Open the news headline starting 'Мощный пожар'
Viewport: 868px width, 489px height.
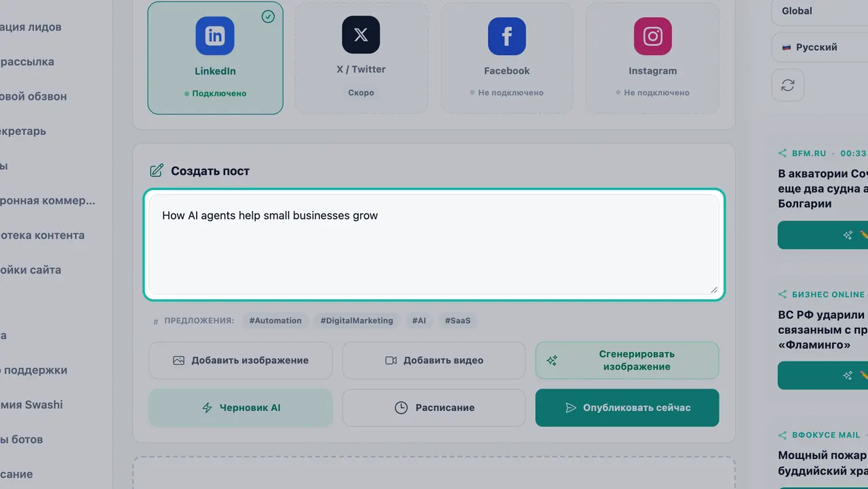823,463
